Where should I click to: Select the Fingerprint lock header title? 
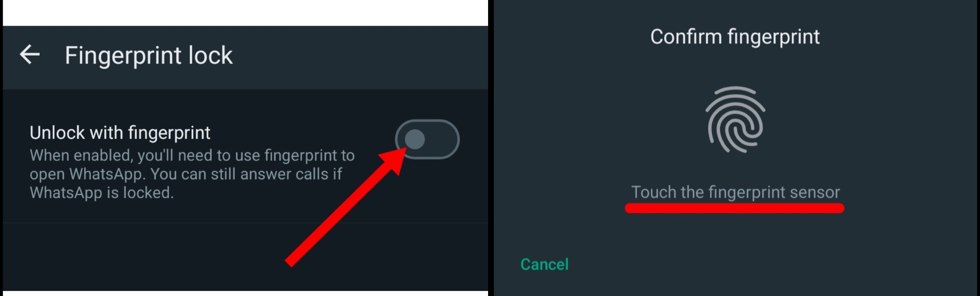[x=149, y=55]
